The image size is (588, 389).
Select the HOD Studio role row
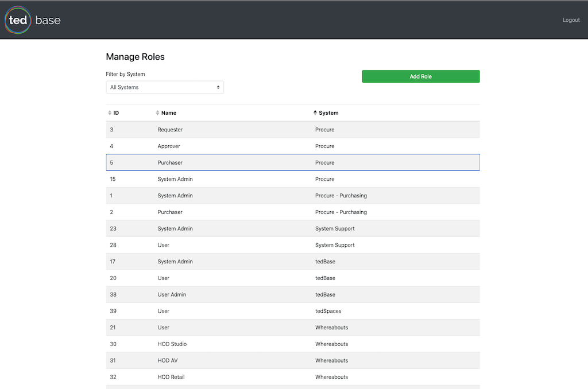click(x=293, y=344)
